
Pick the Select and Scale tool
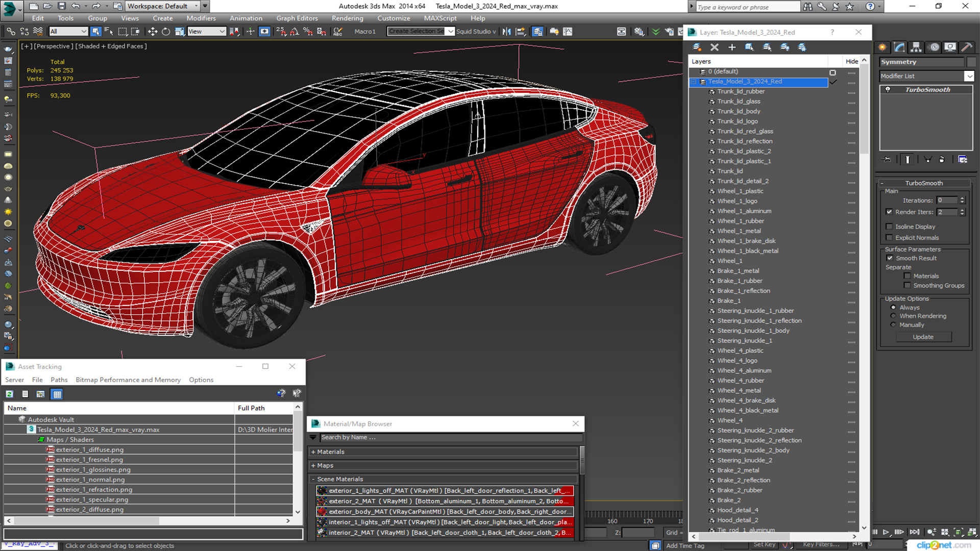tap(179, 32)
